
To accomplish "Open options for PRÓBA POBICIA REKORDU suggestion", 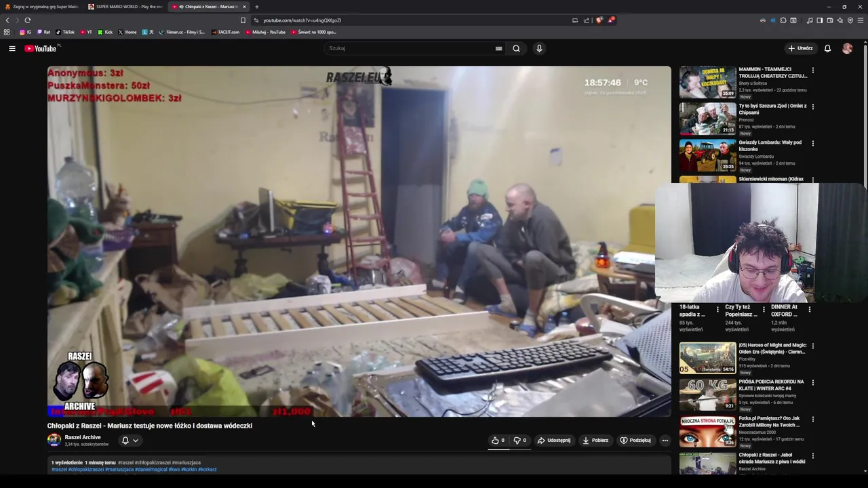I will click(812, 382).
